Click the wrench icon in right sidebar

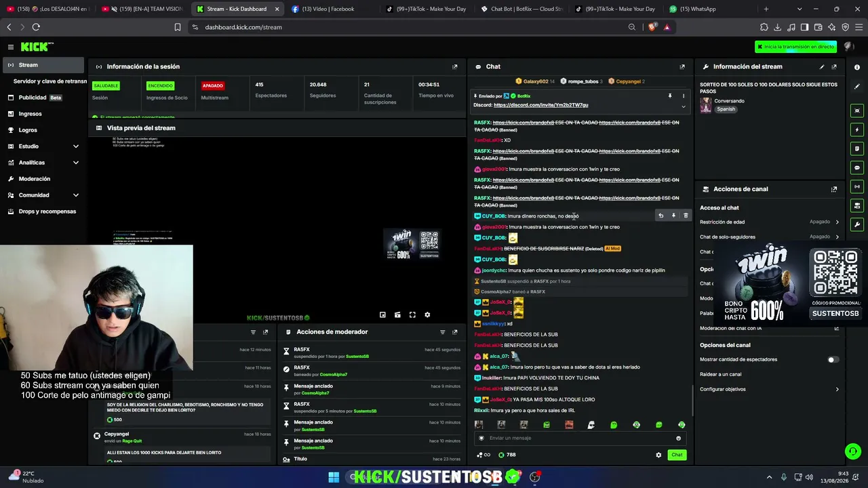click(x=857, y=224)
